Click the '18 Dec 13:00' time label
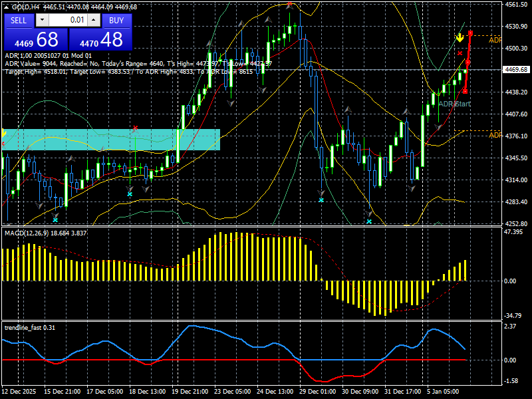The height and width of the screenshot is (399, 532). 147,392
